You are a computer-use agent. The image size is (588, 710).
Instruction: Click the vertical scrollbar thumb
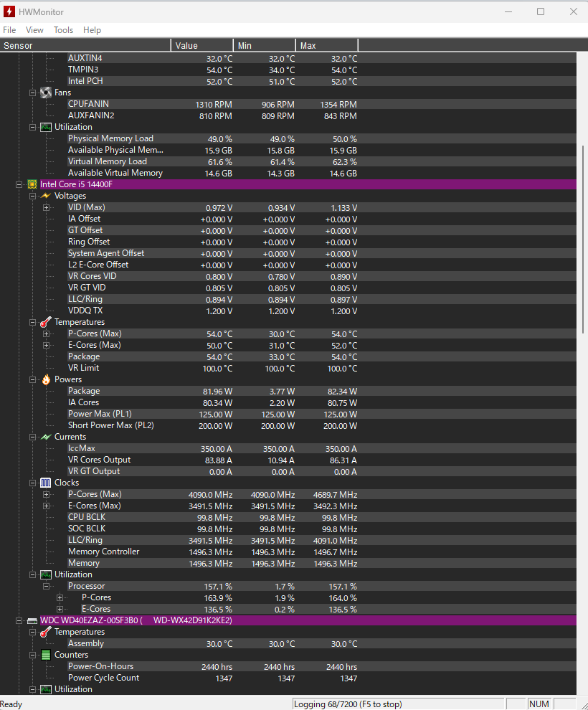(x=582, y=239)
